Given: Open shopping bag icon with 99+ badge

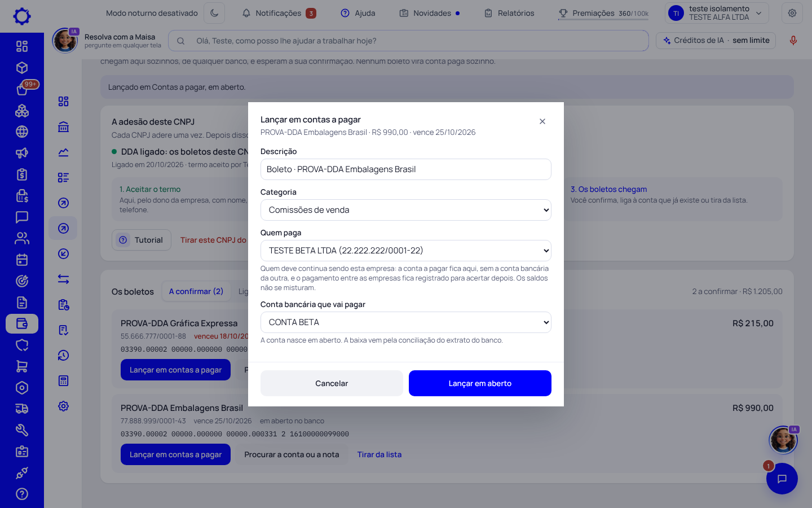Looking at the screenshot, I should point(22,89).
